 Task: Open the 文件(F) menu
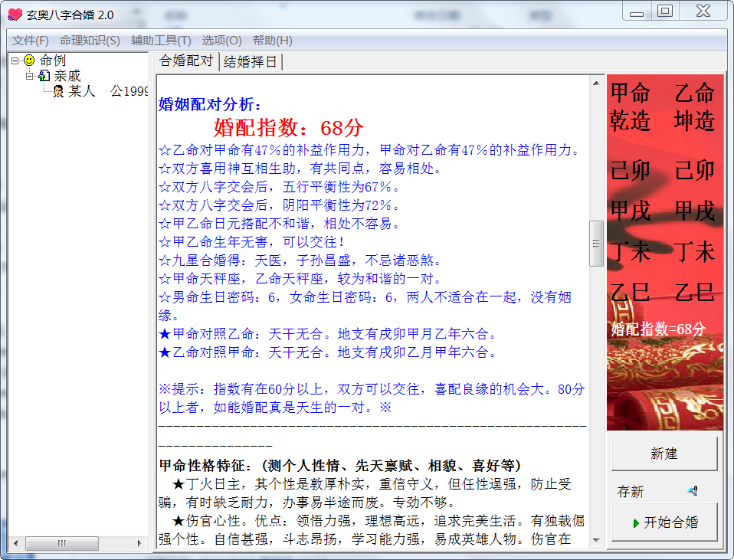(31, 41)
